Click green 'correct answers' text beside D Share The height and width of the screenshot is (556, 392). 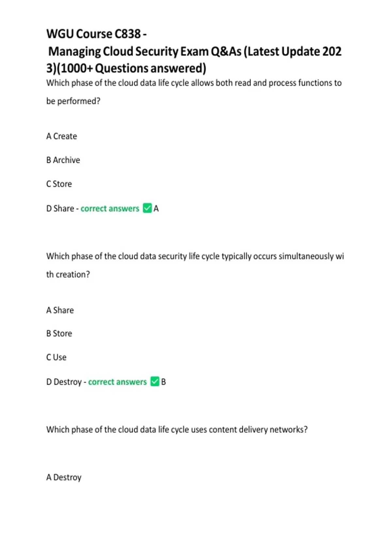click(110, 208)
